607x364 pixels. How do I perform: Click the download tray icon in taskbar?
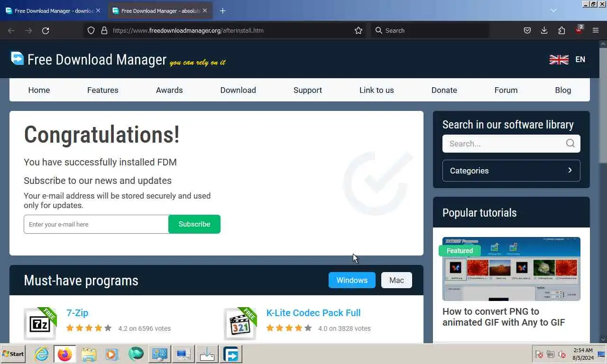pyautogui.click(x=207, y=354)
